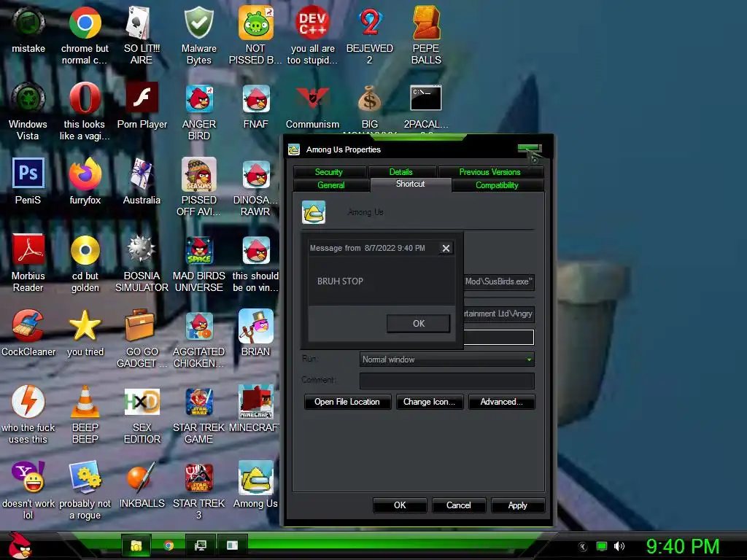
Task: Switch to the General tab
Action: click(331, 185)
